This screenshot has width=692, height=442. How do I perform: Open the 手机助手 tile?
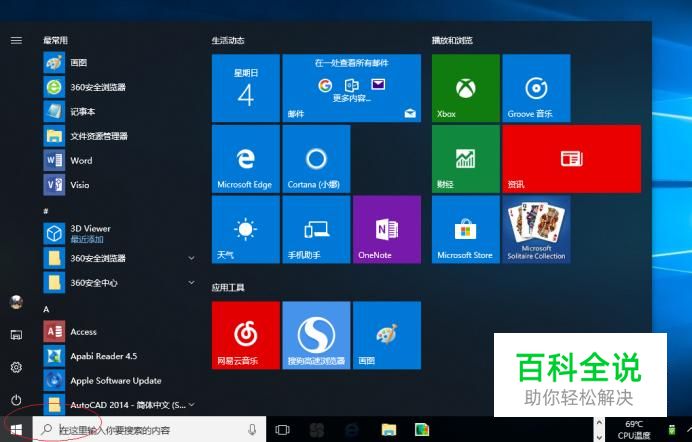pyautogui.click(x=316, y=229)
